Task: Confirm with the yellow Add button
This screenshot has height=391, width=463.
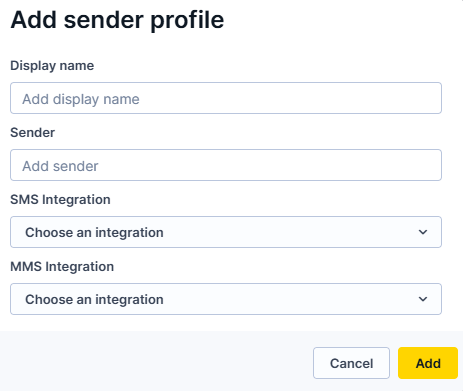Action: pos(428,363)
